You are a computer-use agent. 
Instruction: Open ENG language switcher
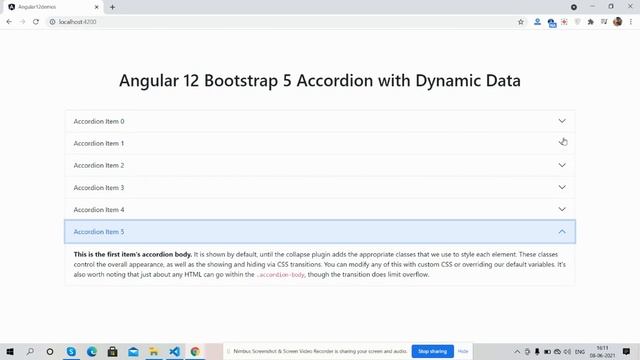[580, 351]
